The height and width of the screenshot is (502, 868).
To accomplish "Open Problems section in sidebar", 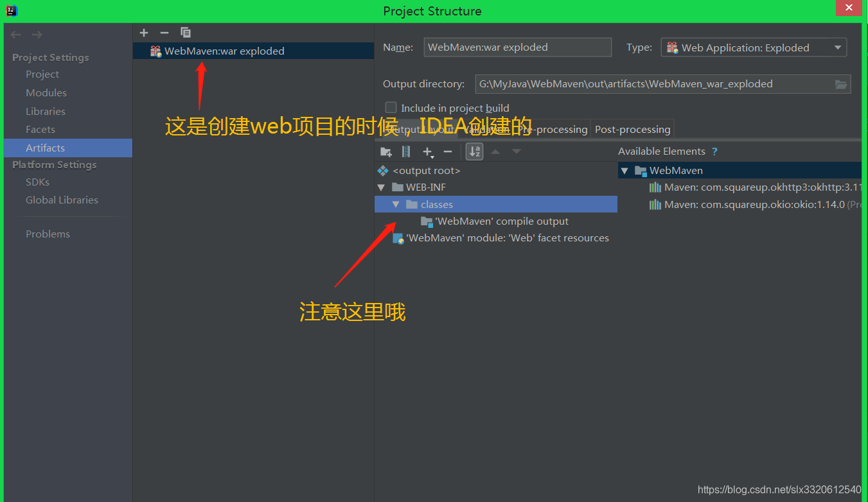I will click(48, 234).
